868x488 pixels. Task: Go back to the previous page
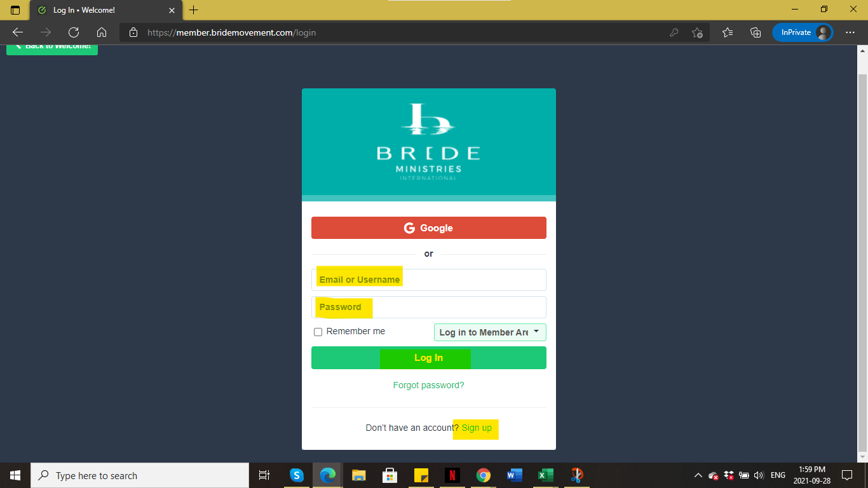click(x=18, y=32)
